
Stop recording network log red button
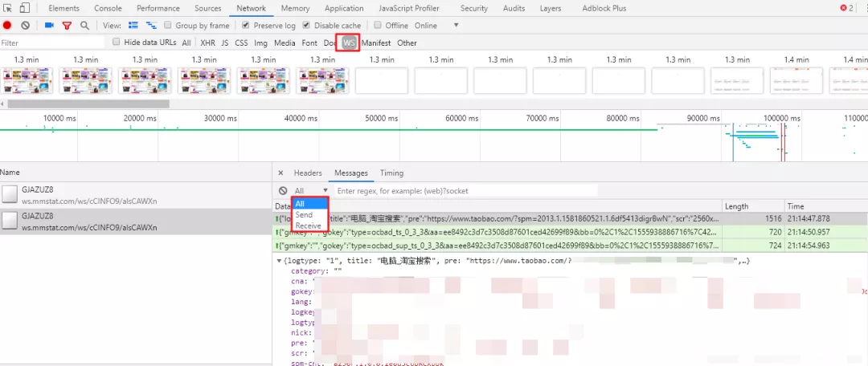tap(7, 26)
